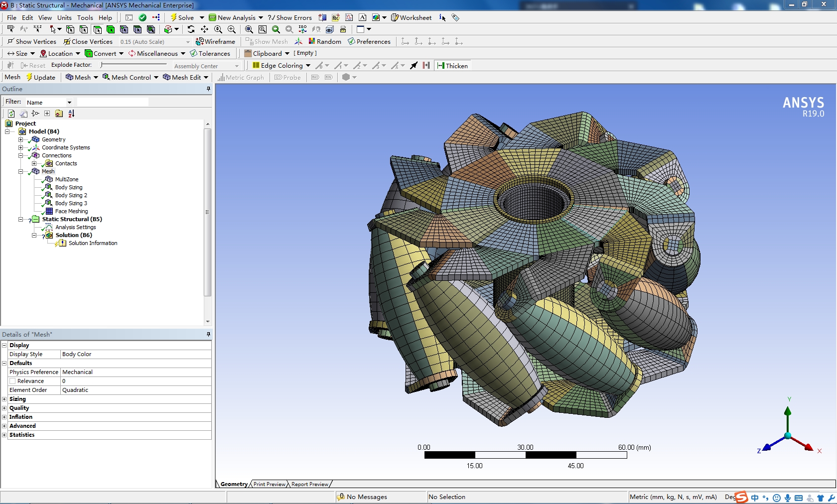Click the Solve button
The height and width of the screenshot is (504, 837).
click(182, 17)
